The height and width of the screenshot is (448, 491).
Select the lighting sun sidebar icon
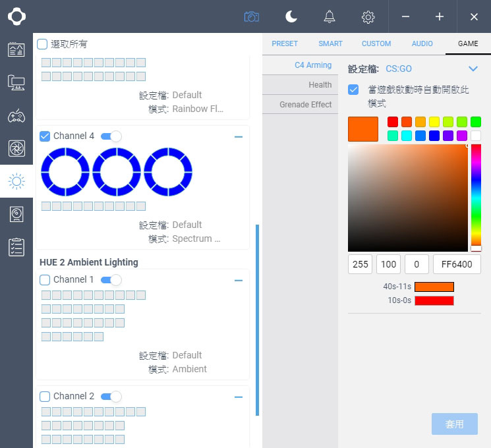point(16,181)
